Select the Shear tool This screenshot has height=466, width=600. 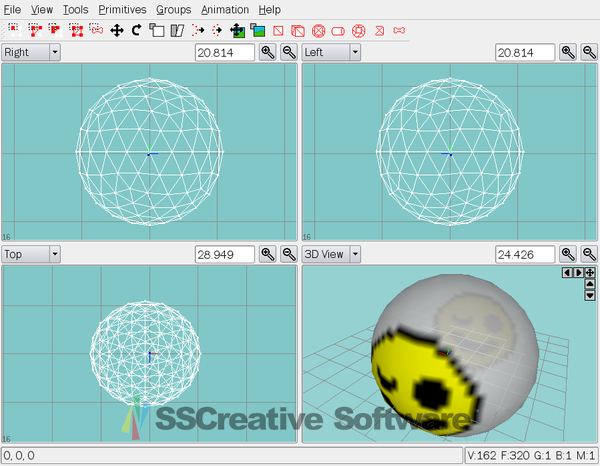[x=177, y=30]
